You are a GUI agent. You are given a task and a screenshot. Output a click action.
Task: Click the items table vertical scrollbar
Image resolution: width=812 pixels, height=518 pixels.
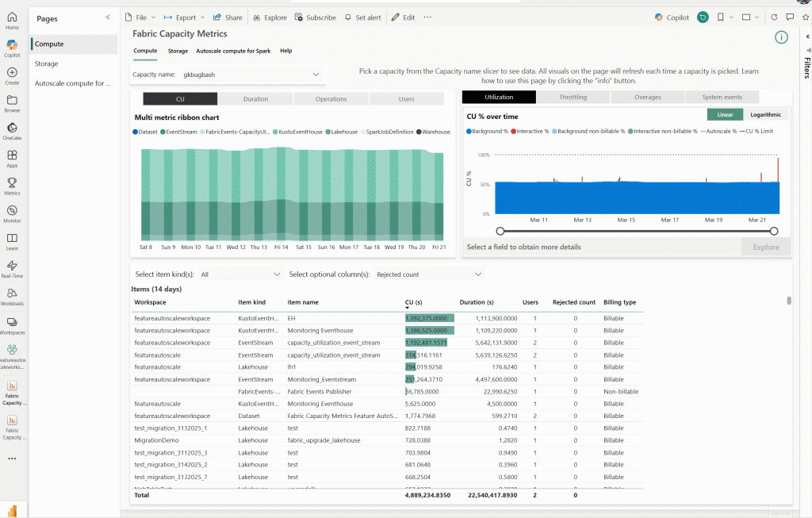(789, 301)
